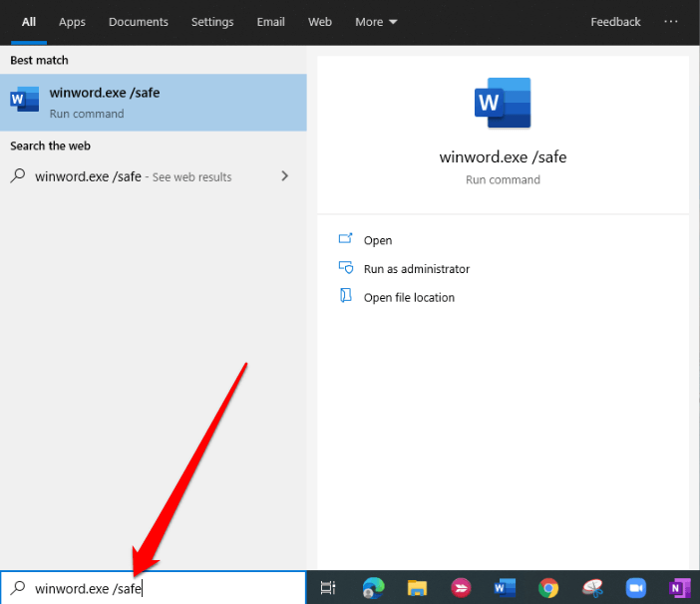
Task: Click the Feedback link
Action: 615,22
